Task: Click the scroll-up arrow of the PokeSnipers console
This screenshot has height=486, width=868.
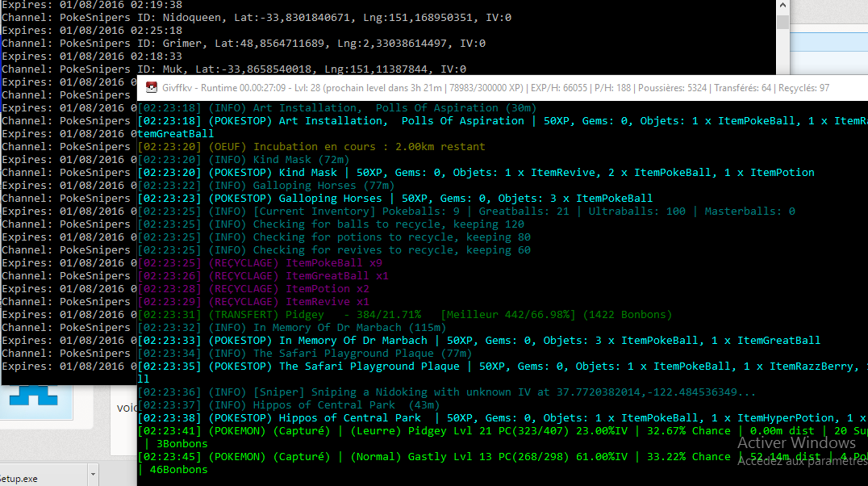Action: [782, 5]
